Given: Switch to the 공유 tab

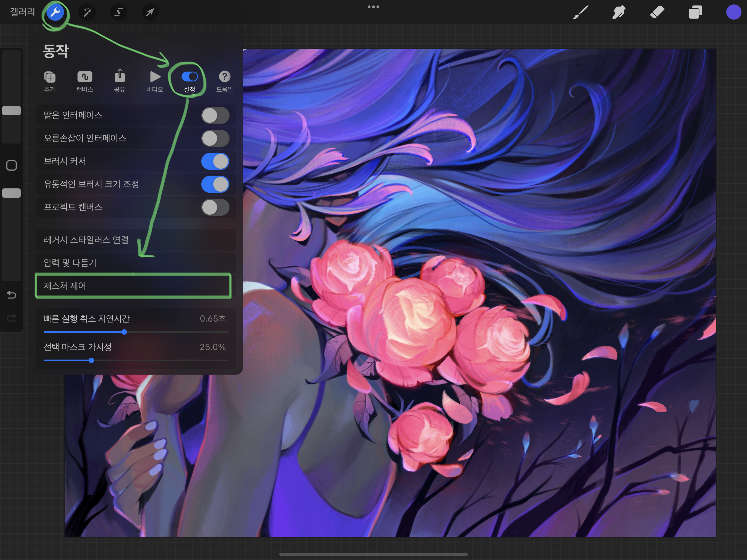Looking at the screenshot, I should [119, 81].
